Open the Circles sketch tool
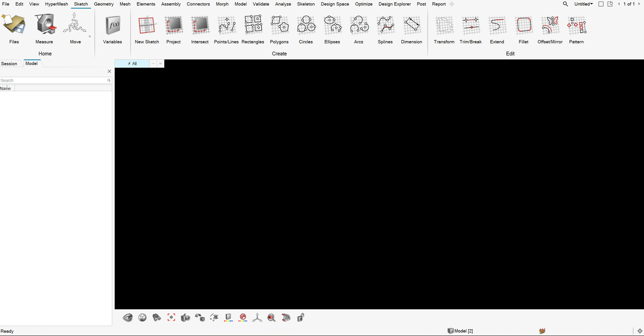Viewport: 644px width, 336px height. (x=306, y=29)
